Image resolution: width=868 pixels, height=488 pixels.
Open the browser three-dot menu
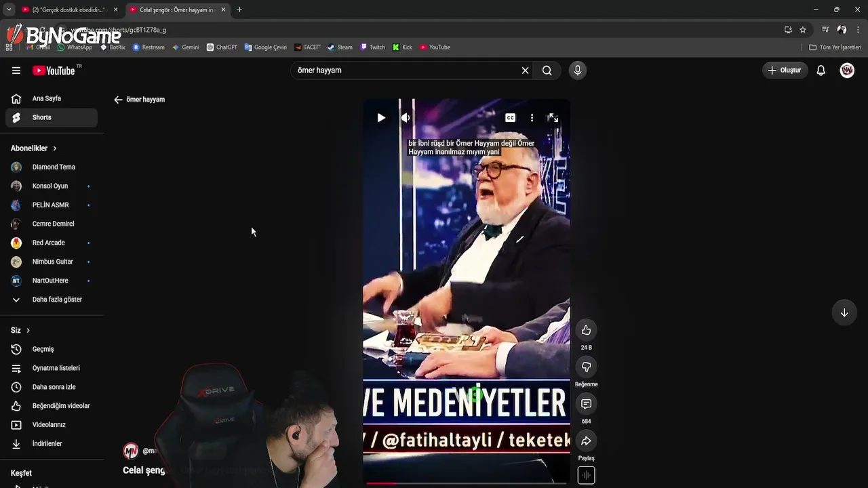click(x=858, y=30)
